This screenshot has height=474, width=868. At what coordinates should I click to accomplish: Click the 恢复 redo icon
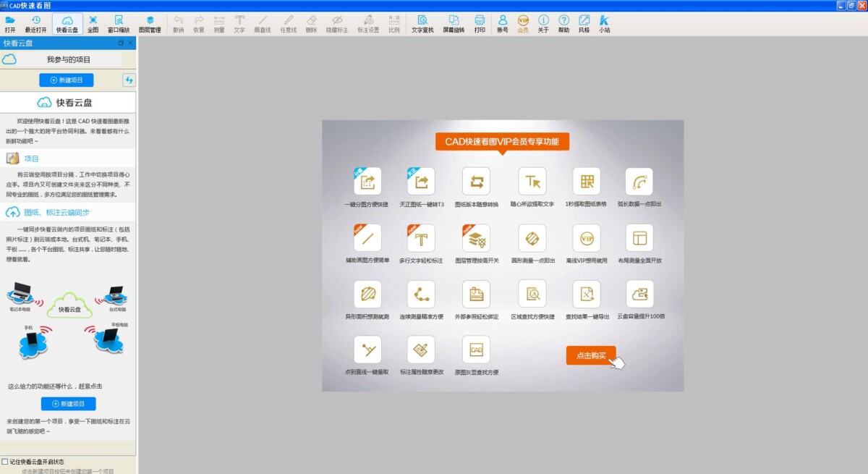[x=199, y=24]
